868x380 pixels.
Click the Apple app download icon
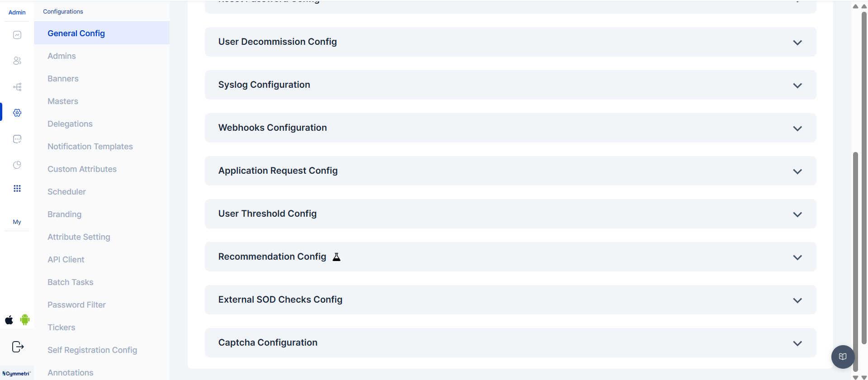coord(9,320)
